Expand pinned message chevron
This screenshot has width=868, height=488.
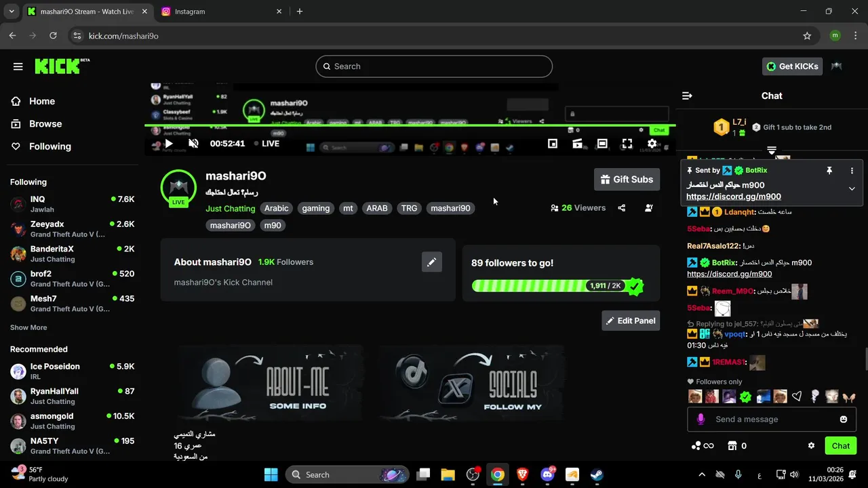pyautogui.click(x=852, y=188)
